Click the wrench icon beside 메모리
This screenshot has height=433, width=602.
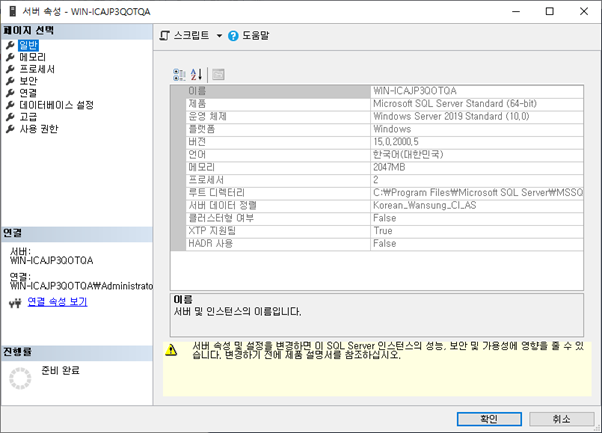[10, 57]
